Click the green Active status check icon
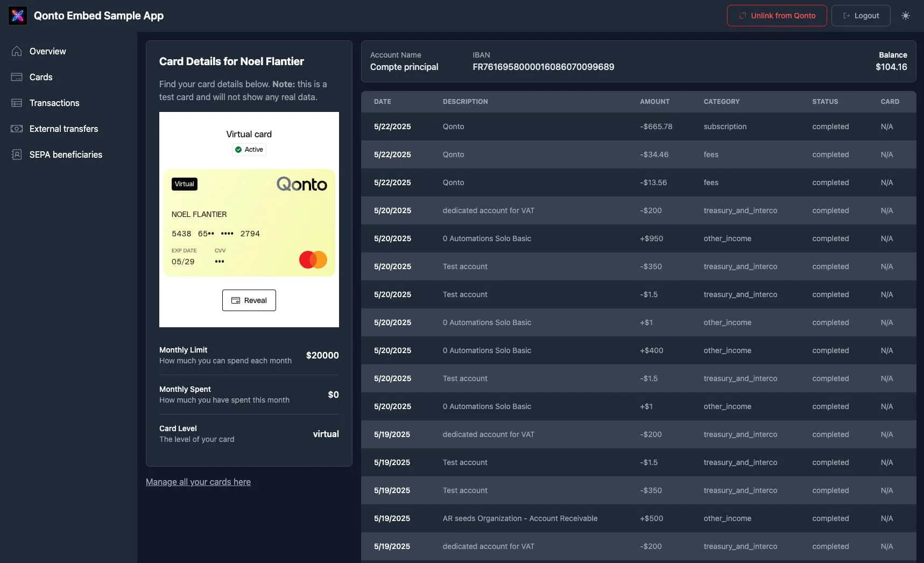 [x=238, y=150]
